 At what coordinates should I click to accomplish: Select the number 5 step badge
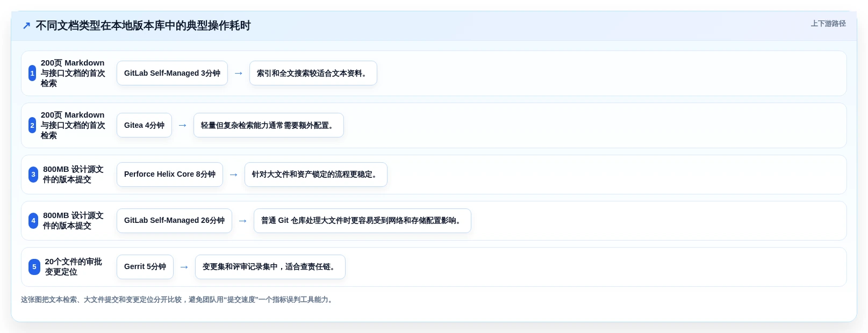(34, 267)
